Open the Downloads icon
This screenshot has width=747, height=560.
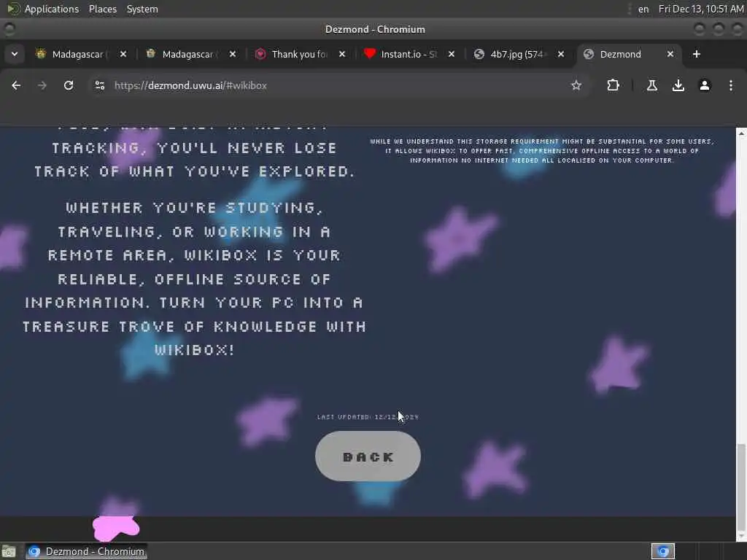(678, 85)
